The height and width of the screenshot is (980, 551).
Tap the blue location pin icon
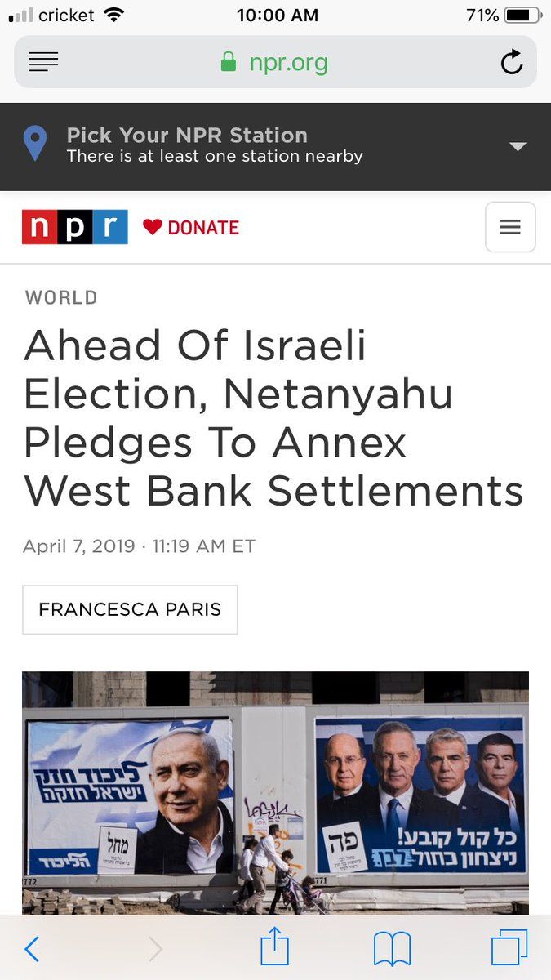coord(34,145)
